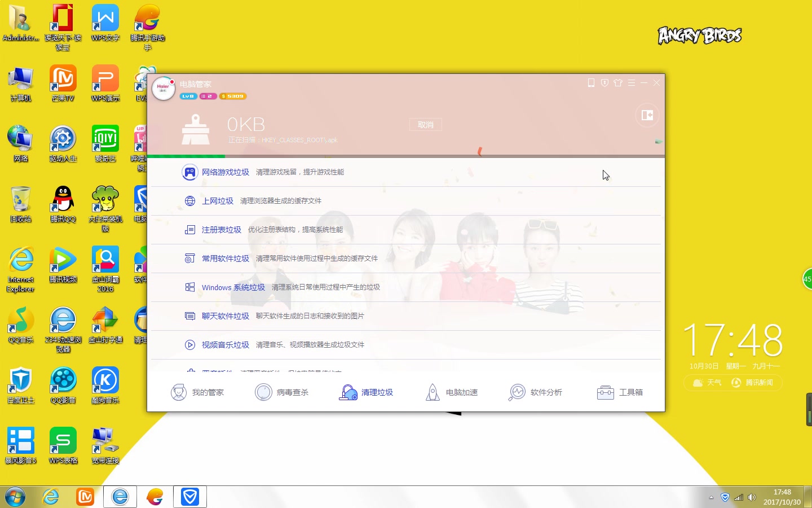Switch to the 软件分析 tab

pyautogui.click(x=535, y=392)
